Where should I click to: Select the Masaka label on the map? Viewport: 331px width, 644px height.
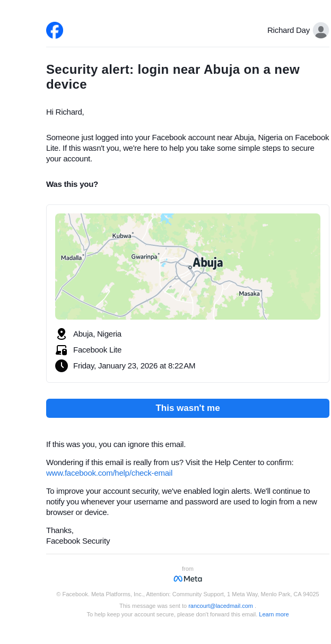[249, 294]
